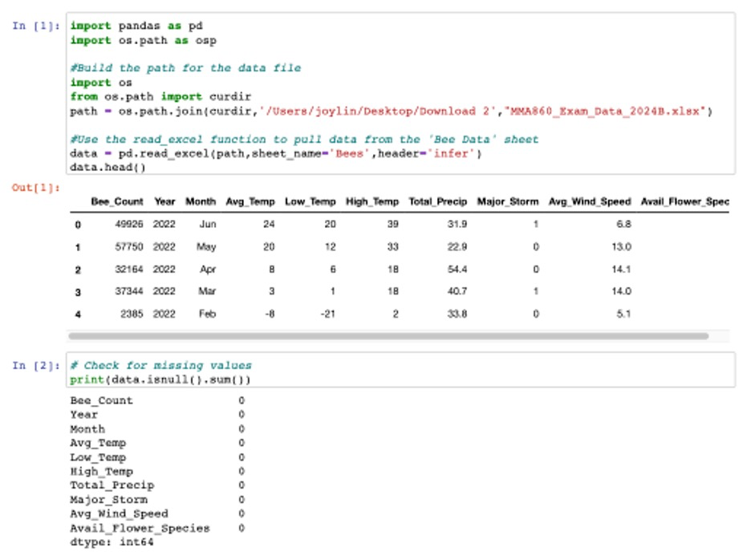This screenshot has width=751, height=560.
Task: Click the High_Temp column header
Action: click(372, 201)
